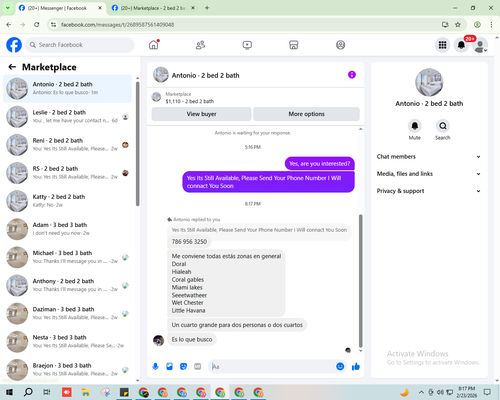Go back using the Marketplace arrow
The image size is (500, 400).
coord(12,67)
